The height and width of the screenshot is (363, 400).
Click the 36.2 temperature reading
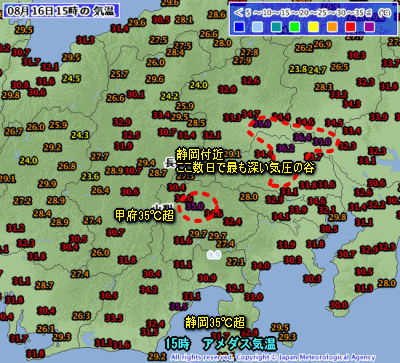point(285,148)
